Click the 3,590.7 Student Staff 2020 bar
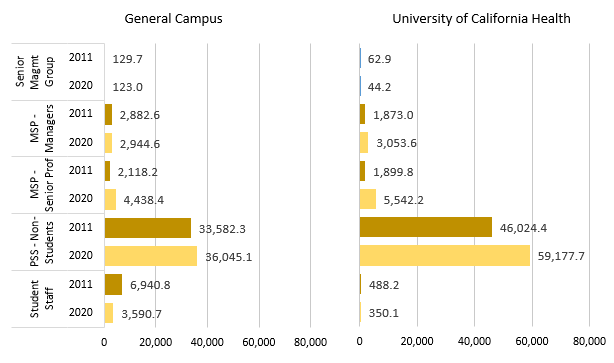The image size is (614, 363). coord(109,313)
